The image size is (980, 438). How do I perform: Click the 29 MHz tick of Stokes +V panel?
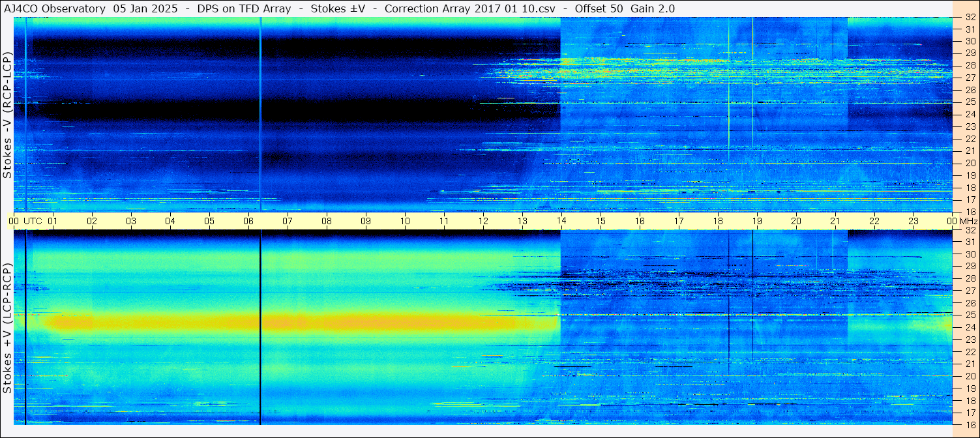tap(970, 266)
